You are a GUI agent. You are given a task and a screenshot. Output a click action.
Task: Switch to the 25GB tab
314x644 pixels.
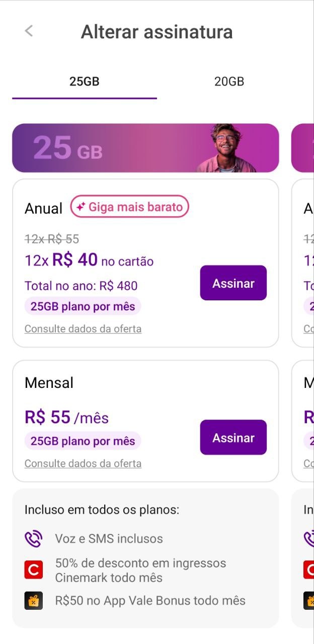[85, 82]
